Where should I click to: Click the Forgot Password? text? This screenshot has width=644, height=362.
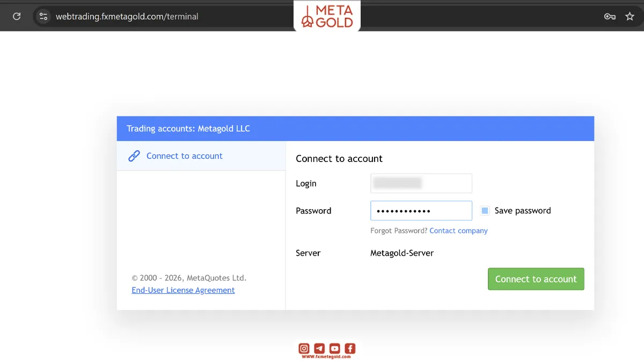pos(399,231)
